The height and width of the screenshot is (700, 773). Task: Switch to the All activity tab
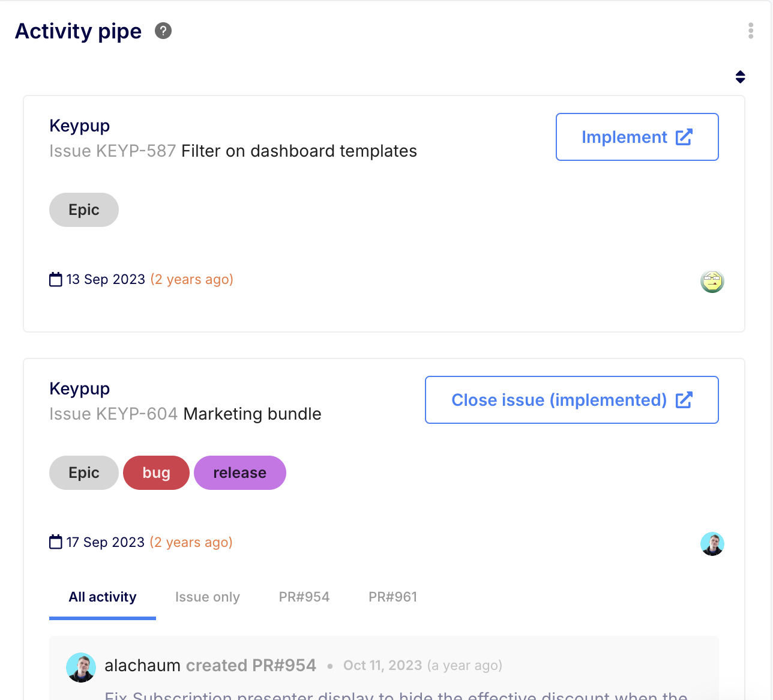103,597
